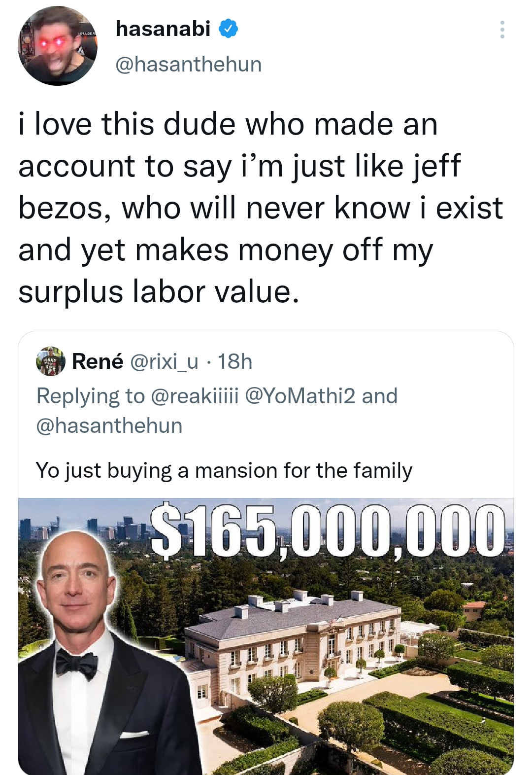Click "Yo just buying a mansion" quoted text

(224, 470)
